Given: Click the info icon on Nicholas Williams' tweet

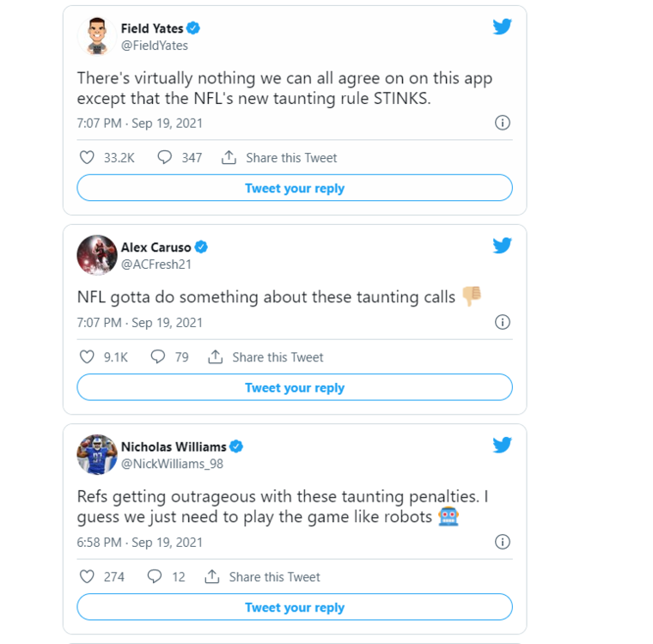Looking at the screenshot, I should pyautogui.click(x=503, y=542).
